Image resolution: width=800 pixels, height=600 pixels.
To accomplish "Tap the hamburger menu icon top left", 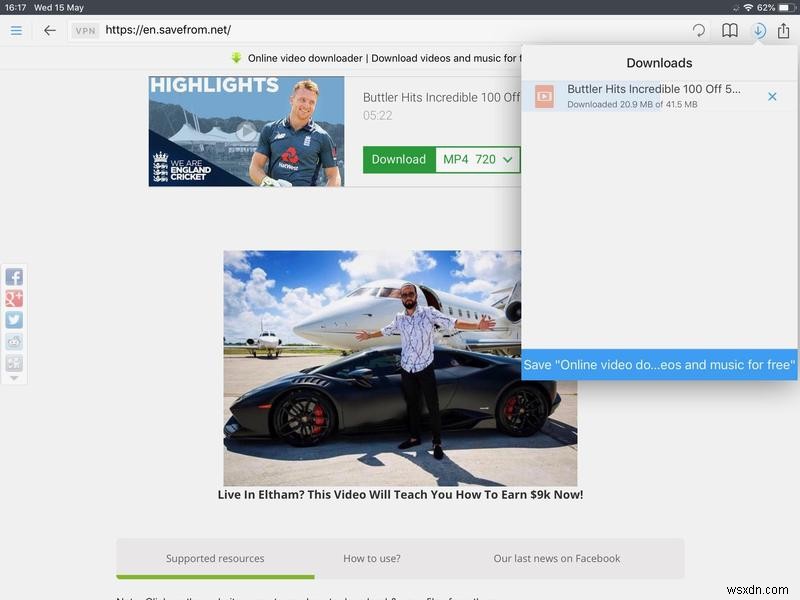I will [x=16, y=31].
